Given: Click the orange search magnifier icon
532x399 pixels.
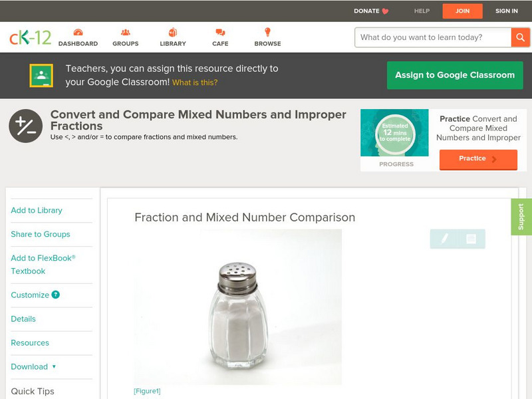Looking at the screenshot, I should 520,37.
